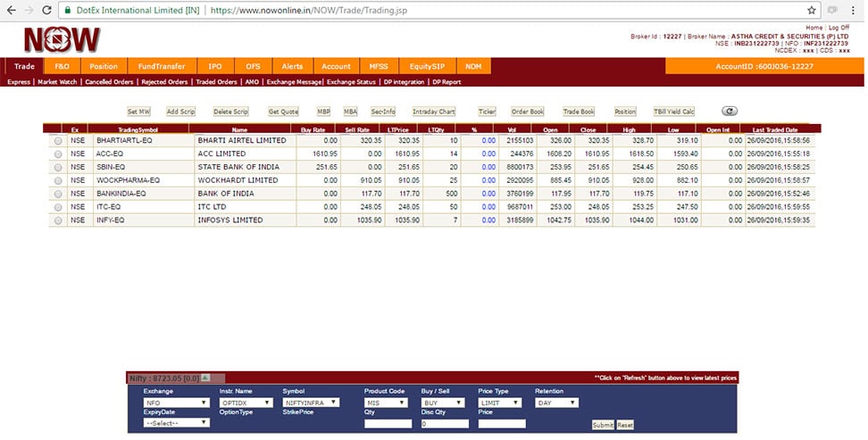
Task: Open the Chrome three-dot menu
Action: [855, 10]
